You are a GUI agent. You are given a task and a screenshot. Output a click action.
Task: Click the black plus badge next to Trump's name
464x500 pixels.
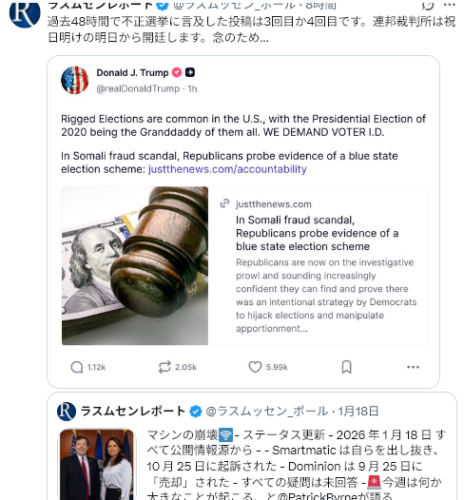(x=190, y=72)
